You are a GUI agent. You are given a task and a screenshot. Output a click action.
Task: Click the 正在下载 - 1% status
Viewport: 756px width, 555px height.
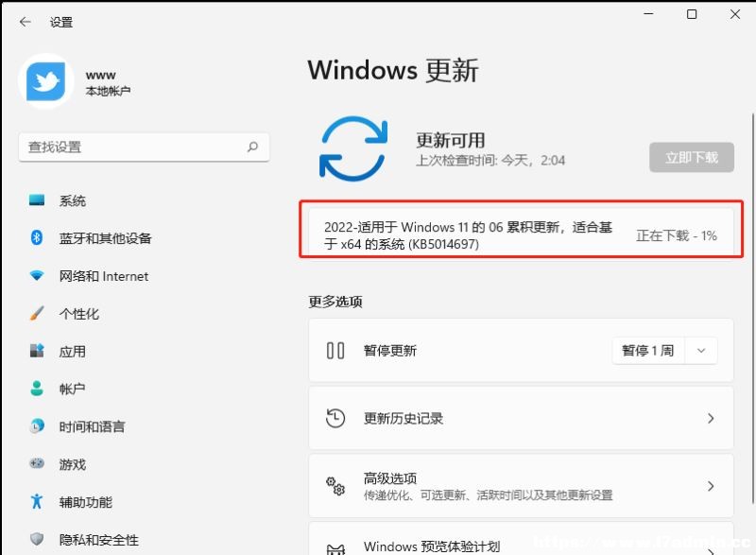coord(677,235)
